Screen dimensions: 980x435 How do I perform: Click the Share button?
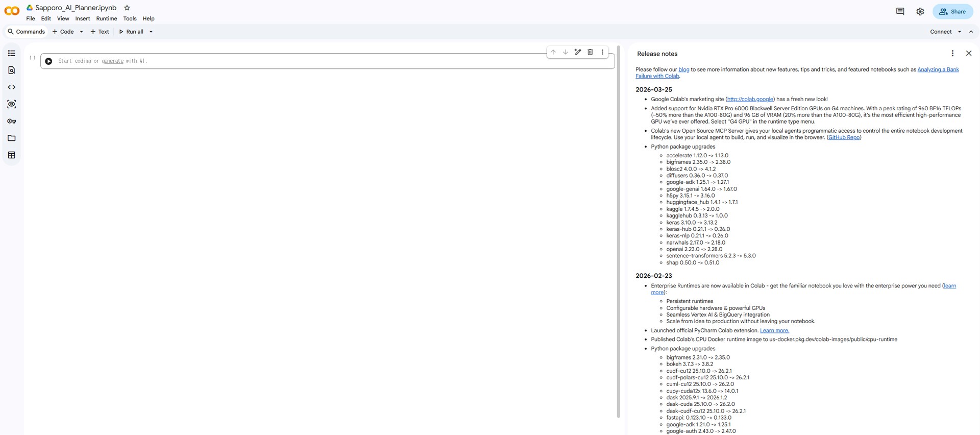(952, 11)
